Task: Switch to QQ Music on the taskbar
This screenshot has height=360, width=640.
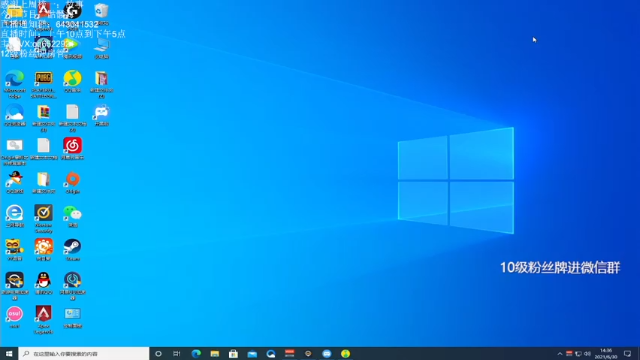Action: tap(346, 353)
